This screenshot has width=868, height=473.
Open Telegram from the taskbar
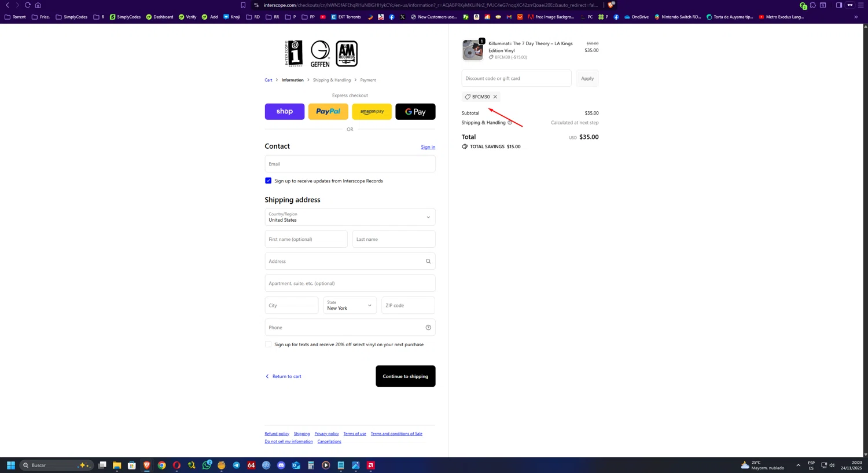tap(236, 465)
